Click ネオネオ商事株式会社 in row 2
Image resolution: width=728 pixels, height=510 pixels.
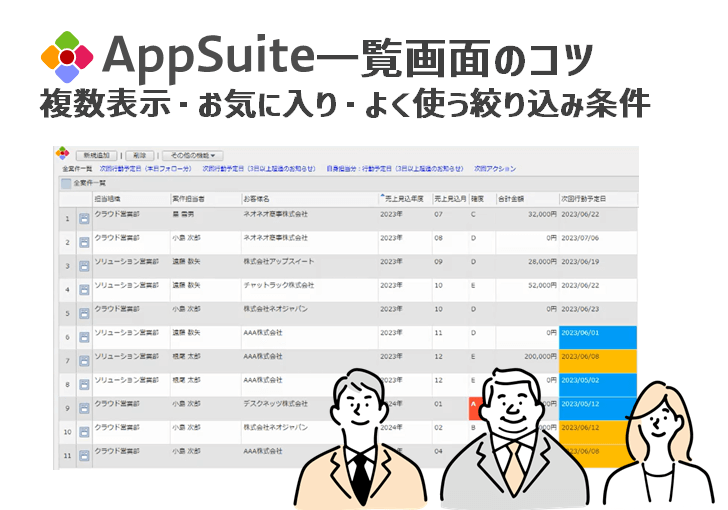[275, 238]
